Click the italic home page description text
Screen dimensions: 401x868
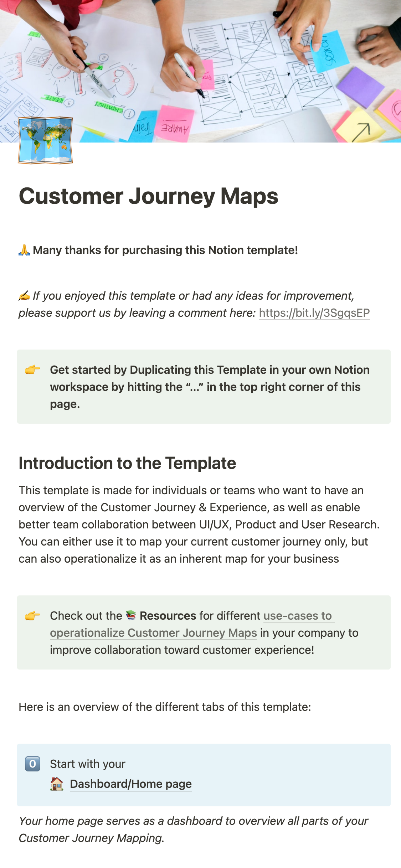tap(193, 830)
